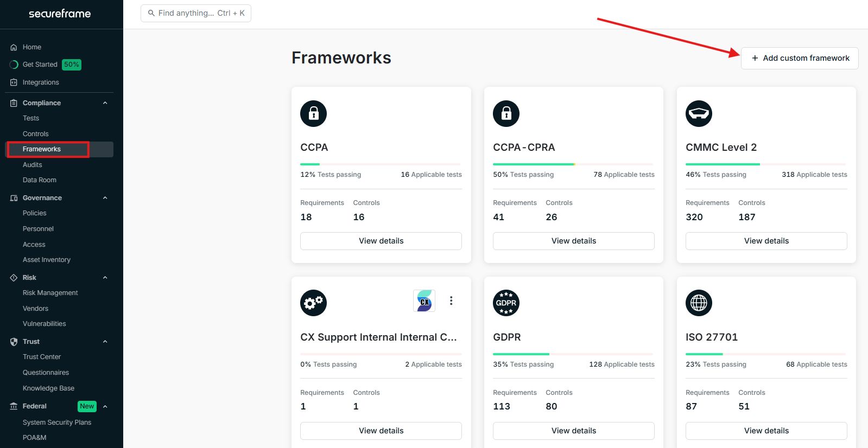This screenshot has height=448, width=868.
Task: Click the Governance section icon
Action: tap(14, 198)
